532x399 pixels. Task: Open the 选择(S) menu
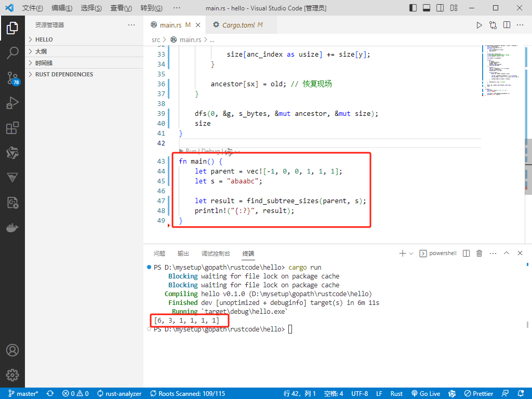(91, 8)
